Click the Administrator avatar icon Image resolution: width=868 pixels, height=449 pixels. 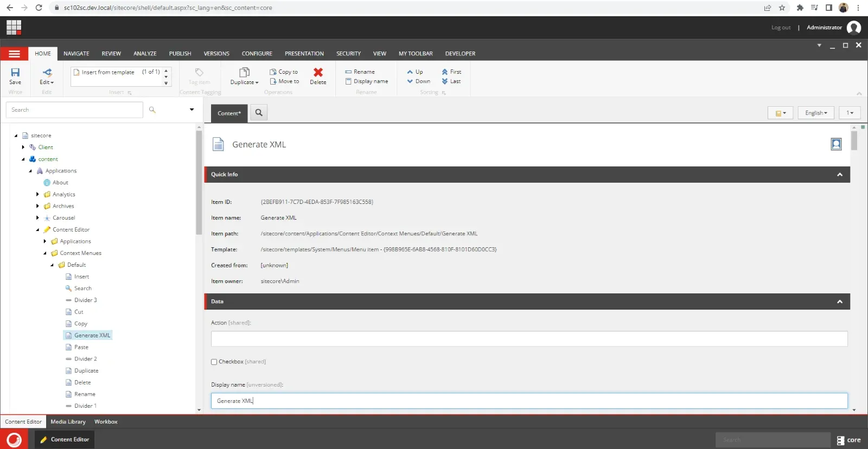pyautogui.click(x=853, y=27)
